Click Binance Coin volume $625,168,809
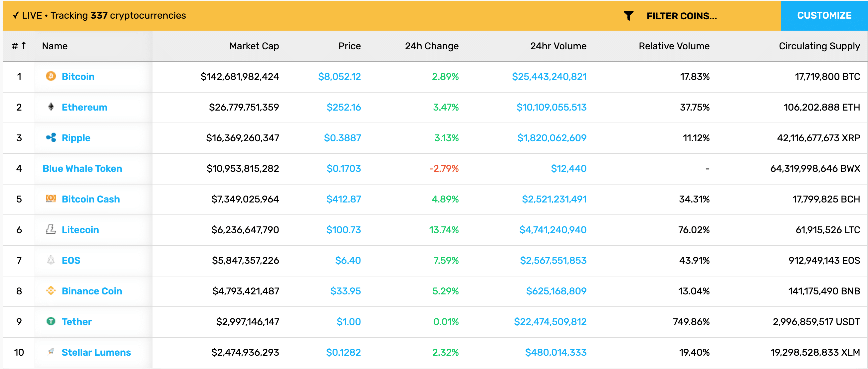868x369 pixels. 556,291
